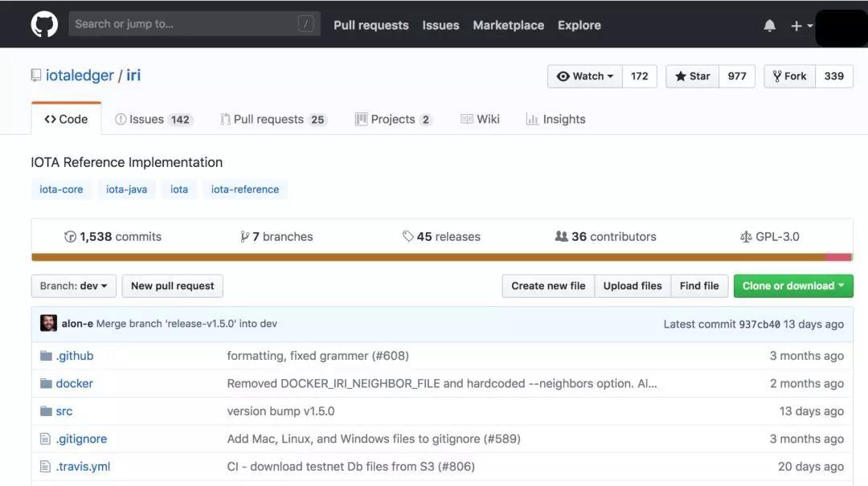Open Marketplace in top navigation
This screenshot has width=868, height=486.
tap(508, 25)
